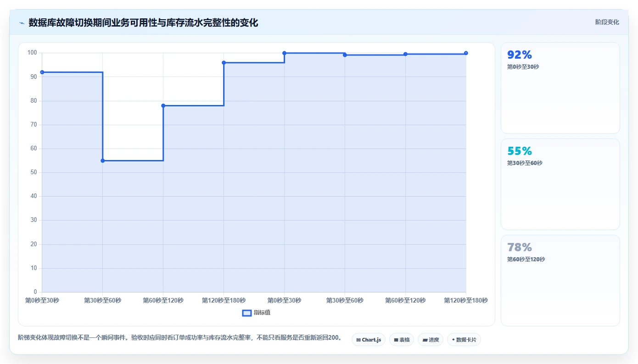Viewport: 638px width, 364px height.
Task: Click the y-axis label 50
Action: click(x=34, y=172)
